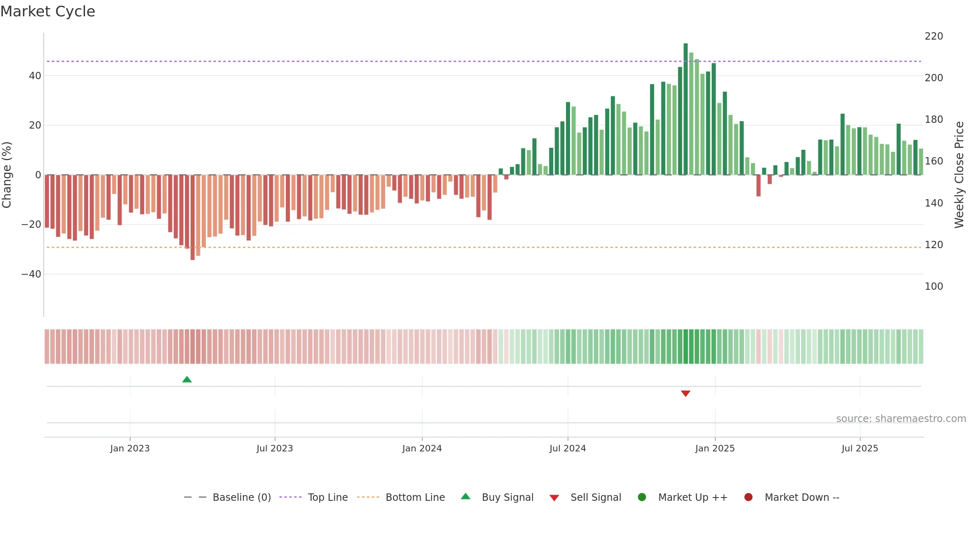The width and height of the screenshot is (980, 551).
Task: Click the gray dashed Baseline swatch in the legend
Action: [x=195, y=497]
